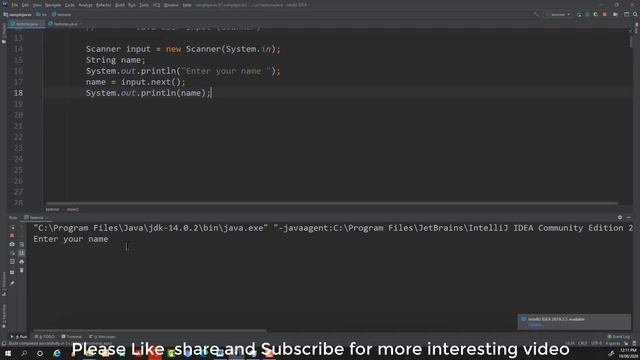Click the Windows taskbar search icon
640x360 pixels.
(24, 353)
